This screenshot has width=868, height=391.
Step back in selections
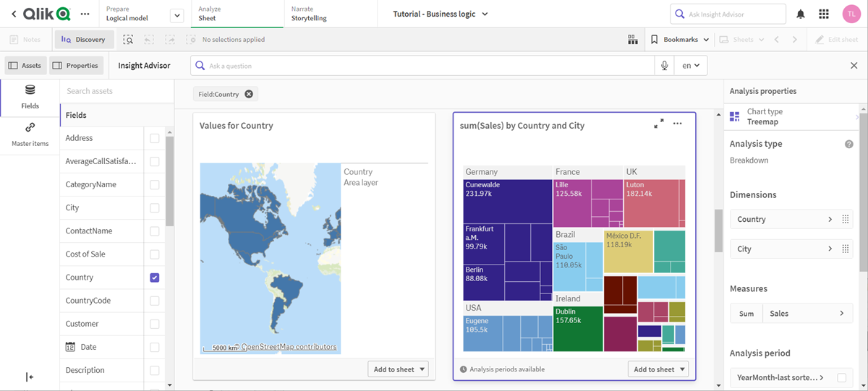149,40
